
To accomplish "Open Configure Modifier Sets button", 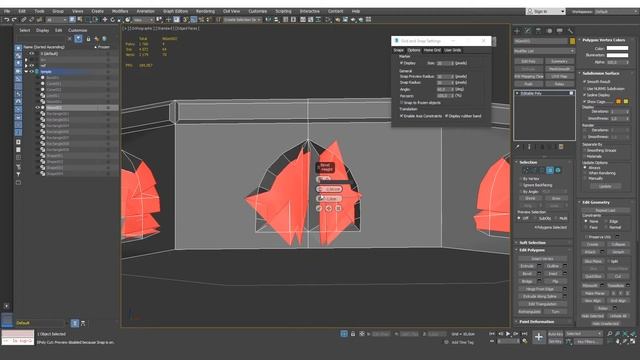I will click(x=561, y=147).
